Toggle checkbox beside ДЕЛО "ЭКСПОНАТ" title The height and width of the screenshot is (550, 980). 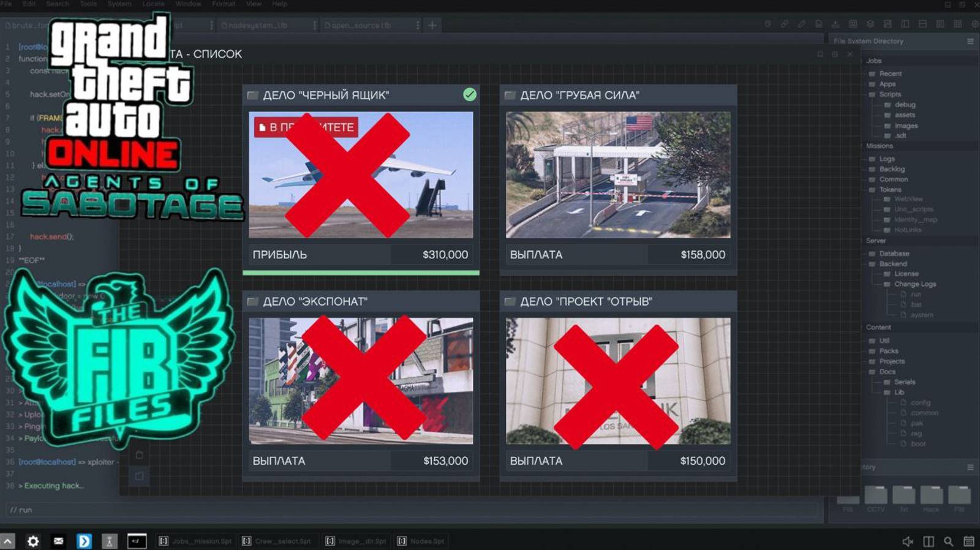click(252, 301)
